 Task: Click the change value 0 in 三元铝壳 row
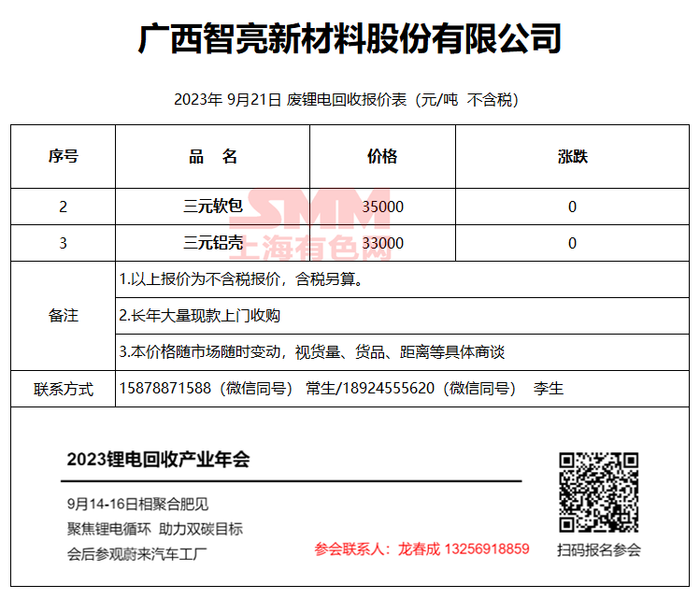pos(572,243)
